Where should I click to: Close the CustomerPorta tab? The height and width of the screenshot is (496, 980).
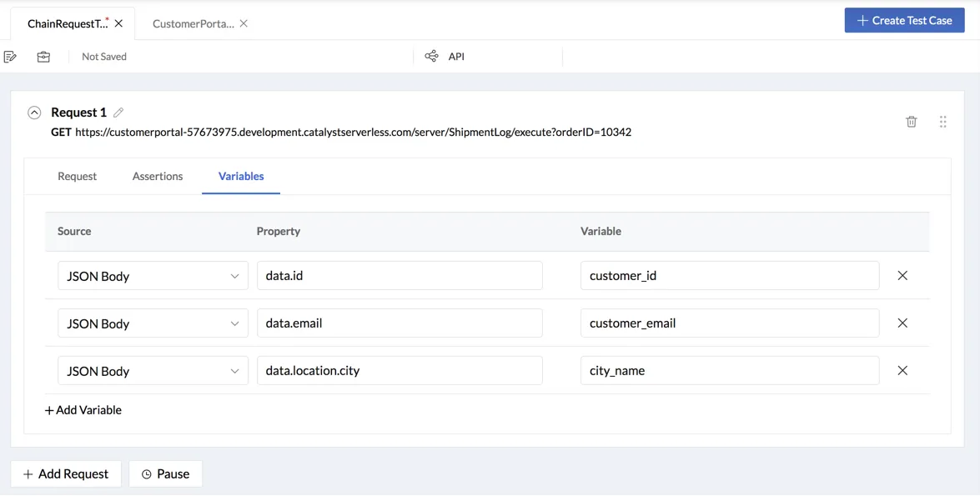pyautogui.click(x=244, y=23)
